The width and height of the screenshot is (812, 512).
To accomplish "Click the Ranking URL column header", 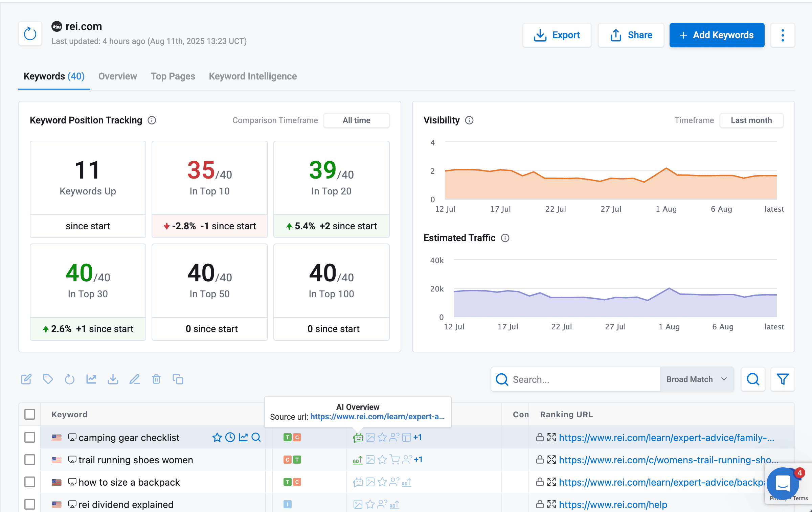I will coord(566,414).
